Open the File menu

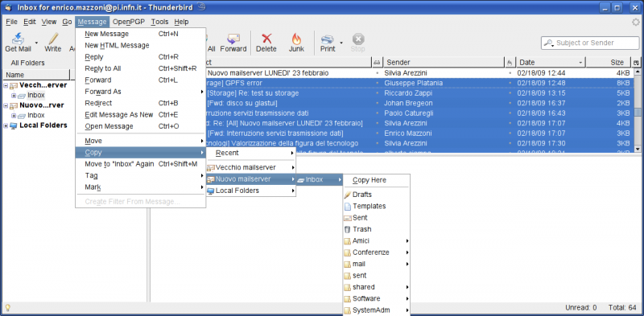point(11,22)
